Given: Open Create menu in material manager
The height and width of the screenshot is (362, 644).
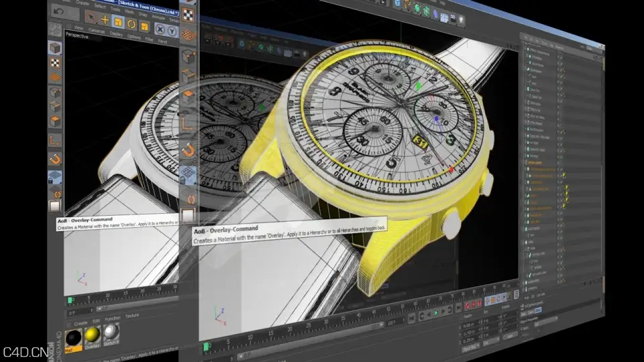Looking at the screenshot, I should tap(80, 323).
